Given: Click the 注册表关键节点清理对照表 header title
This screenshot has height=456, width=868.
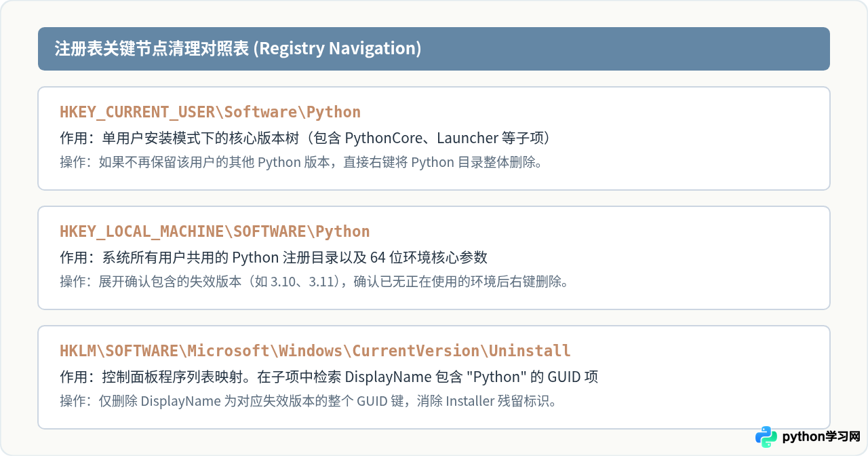Looking at the screenshot, I should (x=238, y=49).
